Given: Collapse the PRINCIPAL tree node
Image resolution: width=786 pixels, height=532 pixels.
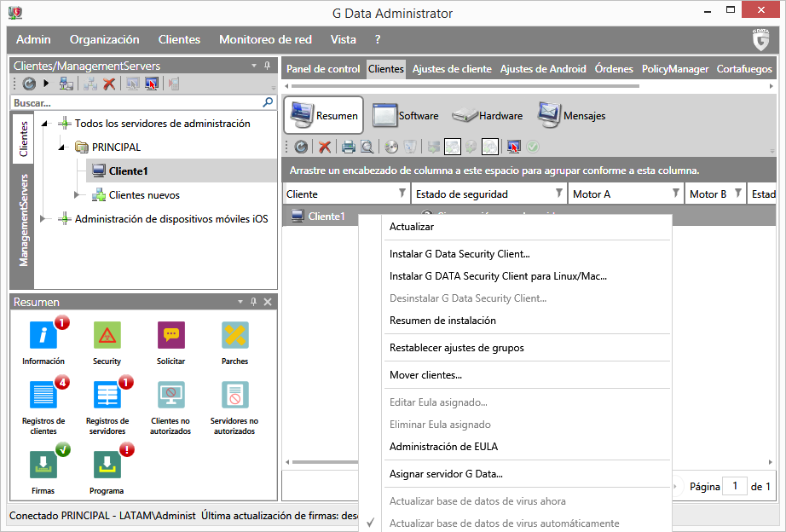Looking at the screenshot, I should pyautogui.click(x=61, y=147).
